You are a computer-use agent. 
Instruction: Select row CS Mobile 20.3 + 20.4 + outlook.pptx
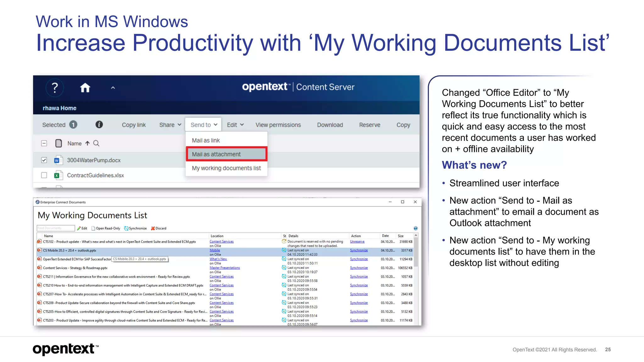(225, 252)
